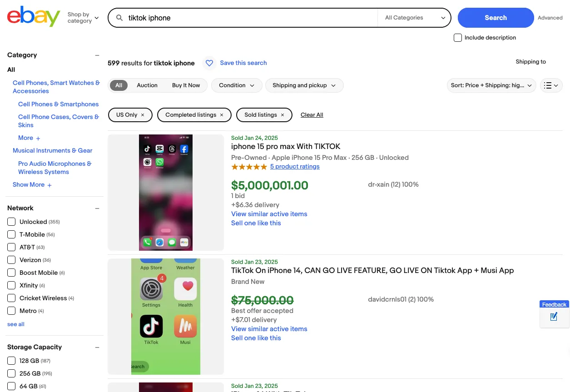The height and width of the screenshot is (392, 570).
Task: Open Cell Phones & Smartphones category
Action: coord(59,104)
